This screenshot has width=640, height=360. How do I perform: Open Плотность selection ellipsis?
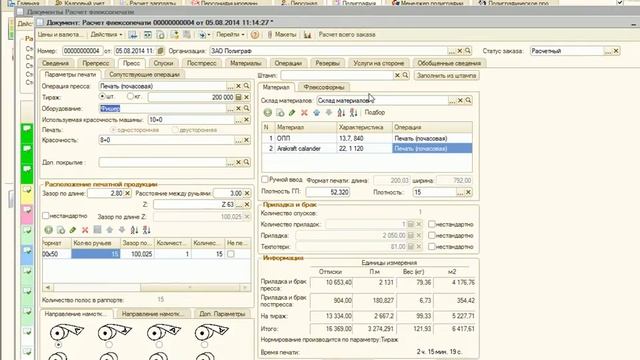click(460, 192)
